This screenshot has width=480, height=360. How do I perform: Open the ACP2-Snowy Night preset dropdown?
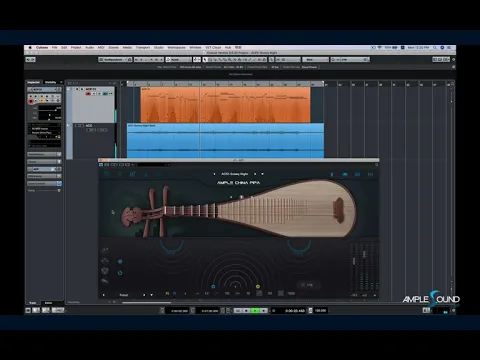tap(263, 174)
